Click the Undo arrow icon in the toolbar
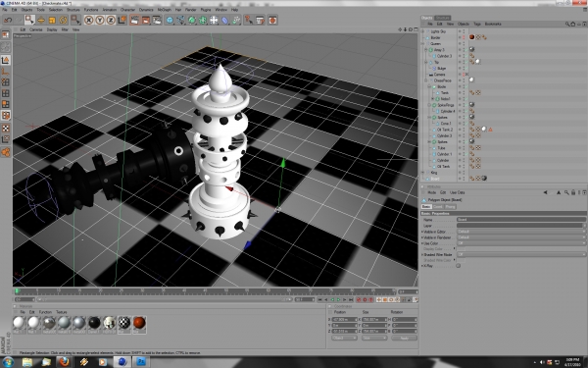This screenshot has height=368, width=588. click(x=8, y=20)
